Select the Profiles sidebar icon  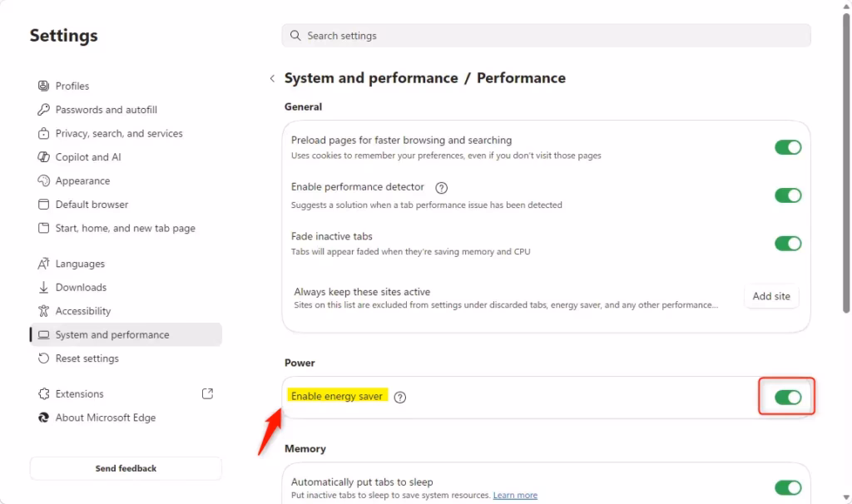pyautogui.click(x=43, y=86)
